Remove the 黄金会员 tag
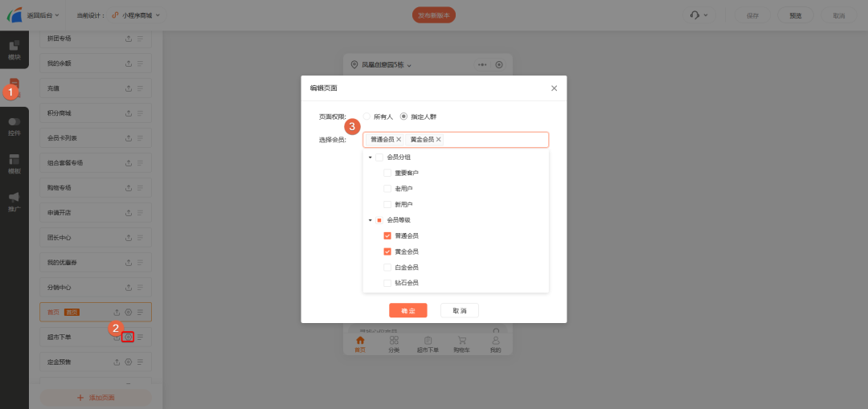This screenshot has width=868, height=409. 439,140
